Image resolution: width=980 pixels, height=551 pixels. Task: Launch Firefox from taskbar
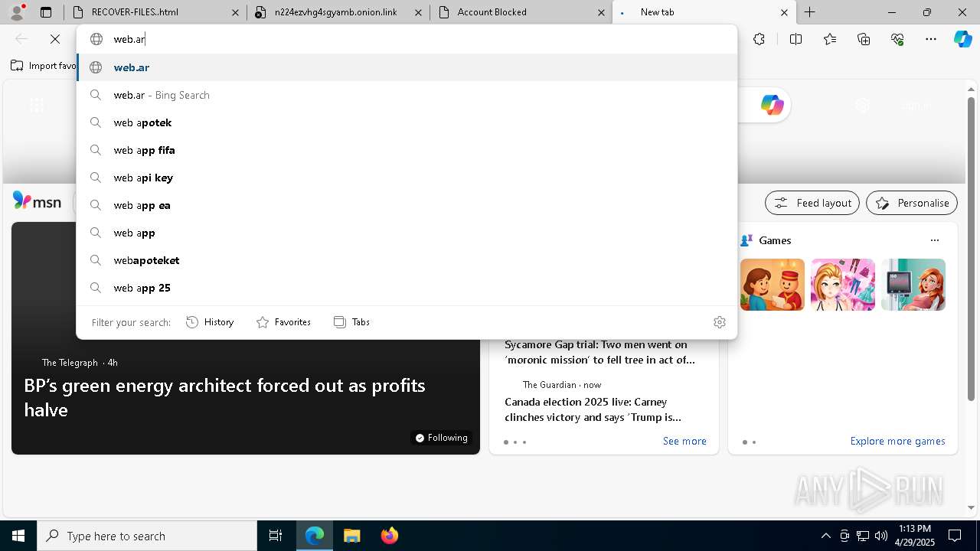point(389,536)
